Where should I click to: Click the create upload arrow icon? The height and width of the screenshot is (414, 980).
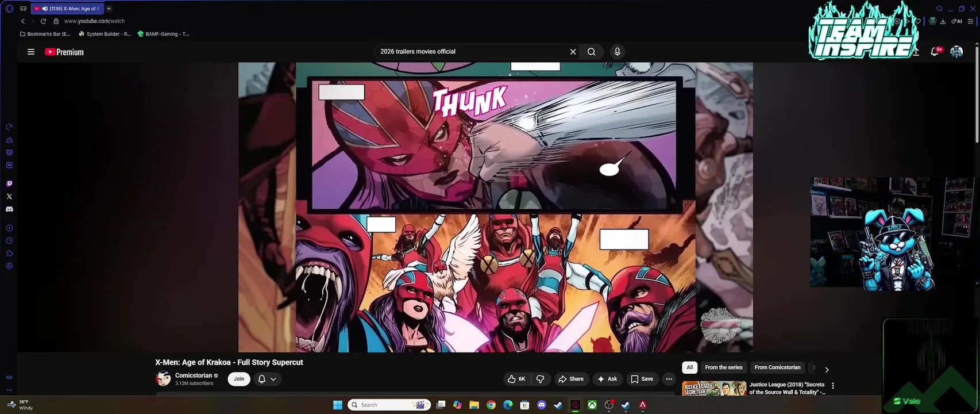pyautogui.click(x=916, y=52)
